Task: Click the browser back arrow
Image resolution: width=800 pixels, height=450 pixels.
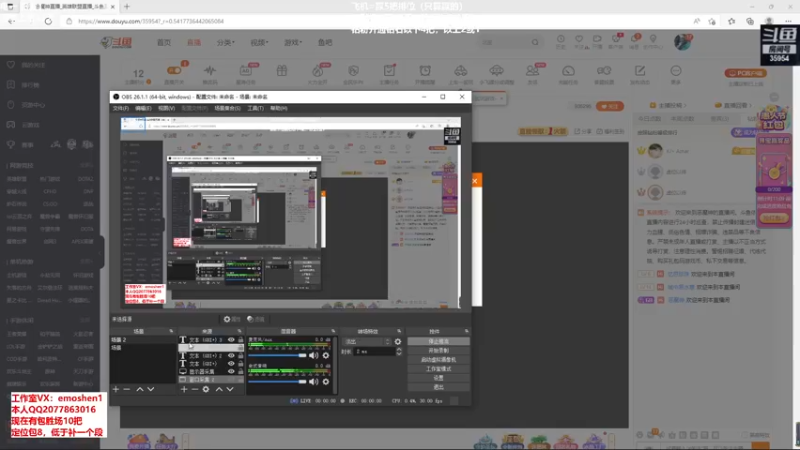Action: tap(11, 21)
